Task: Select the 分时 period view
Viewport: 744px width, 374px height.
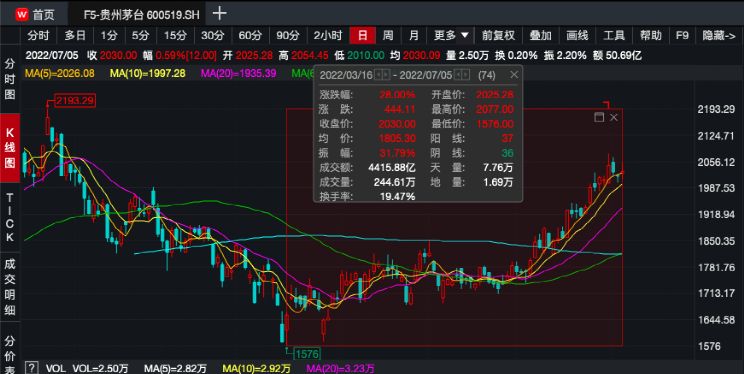Action: tap(38, 36)
